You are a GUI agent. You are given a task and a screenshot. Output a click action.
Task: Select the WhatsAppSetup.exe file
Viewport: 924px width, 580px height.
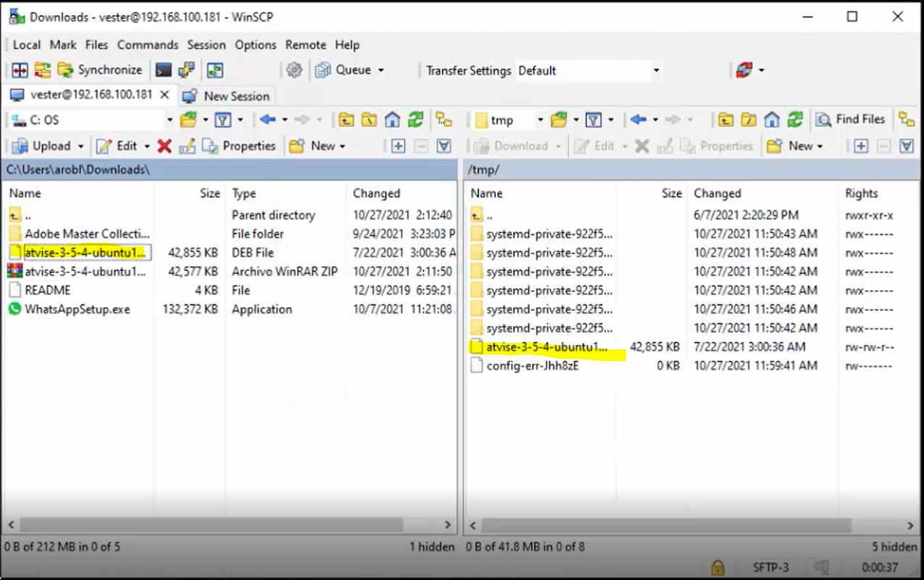78,309
